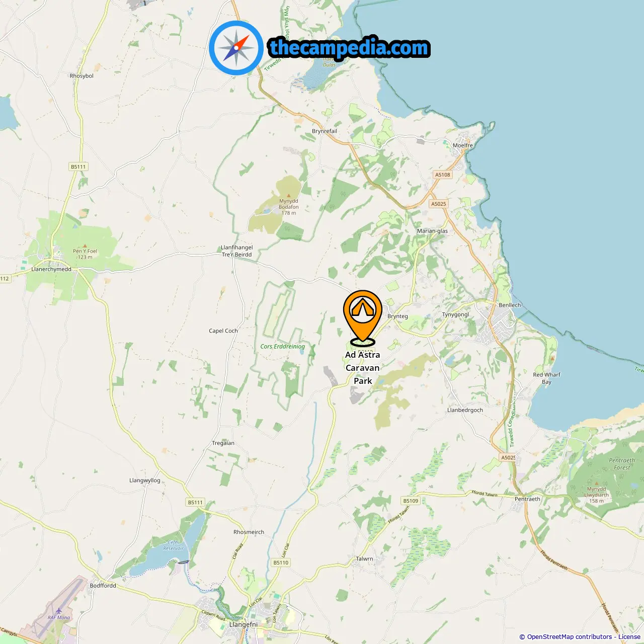The image size is (644, 644).
Task: Click the A5108 road shield
Action: (x=443, y=175)
